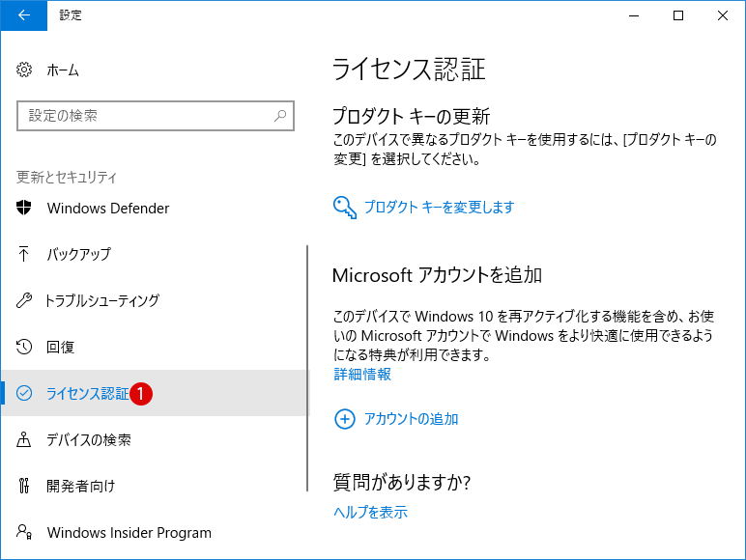Maximize the Settings window
The height and width of the screenshot is (560, 746).
point(678,15)
